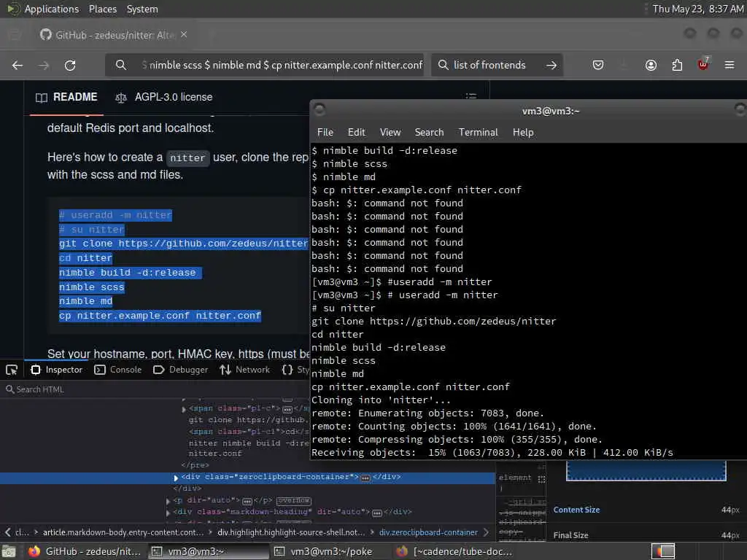The image size is (747, 560).
Task: Go back with the browser back arrow
Action: [18, 65]
